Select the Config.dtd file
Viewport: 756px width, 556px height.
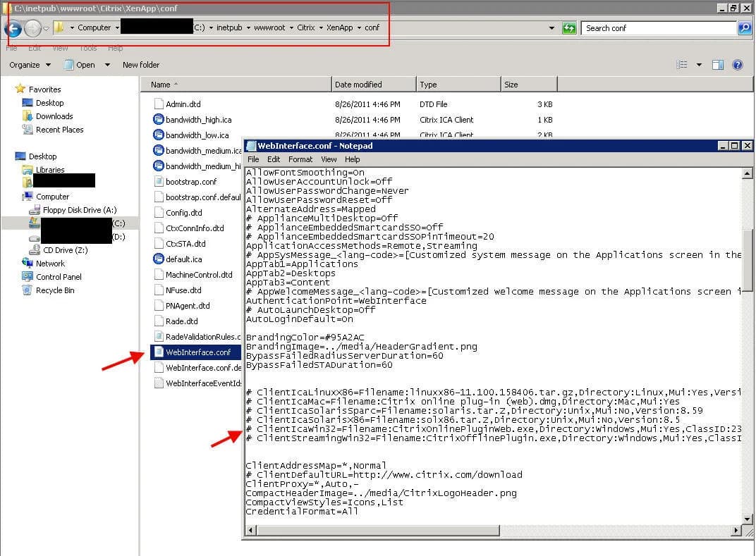183,213
